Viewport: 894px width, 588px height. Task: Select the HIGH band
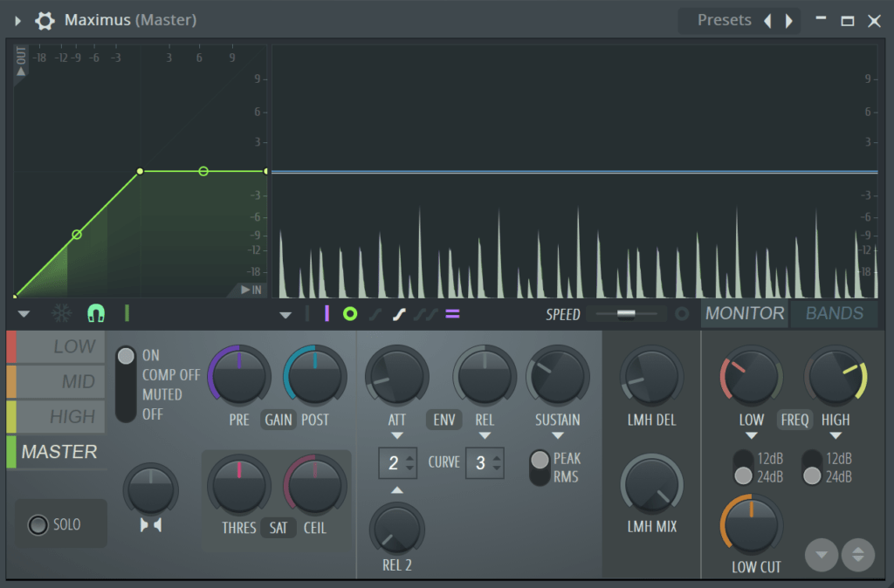(x=56, y=416)
